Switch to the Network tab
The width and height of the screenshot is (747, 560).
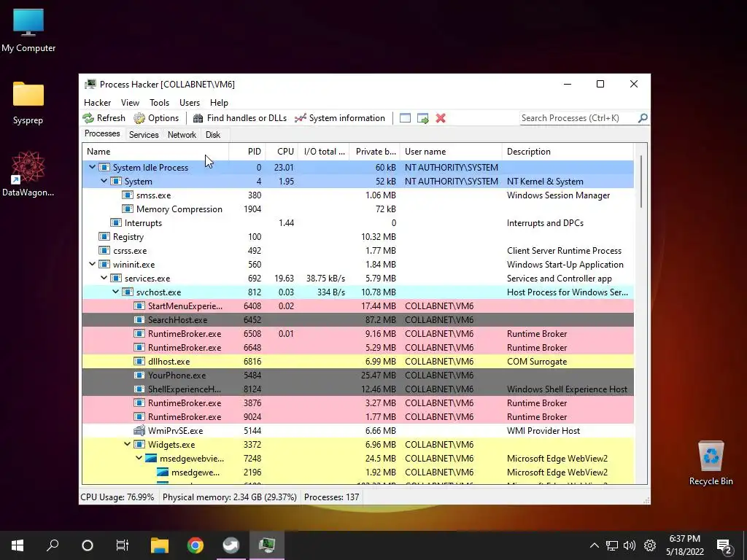click(x=182, y=135)
